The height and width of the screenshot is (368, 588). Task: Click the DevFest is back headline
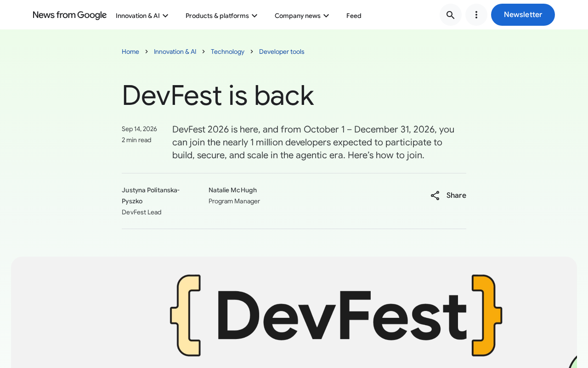218,95
